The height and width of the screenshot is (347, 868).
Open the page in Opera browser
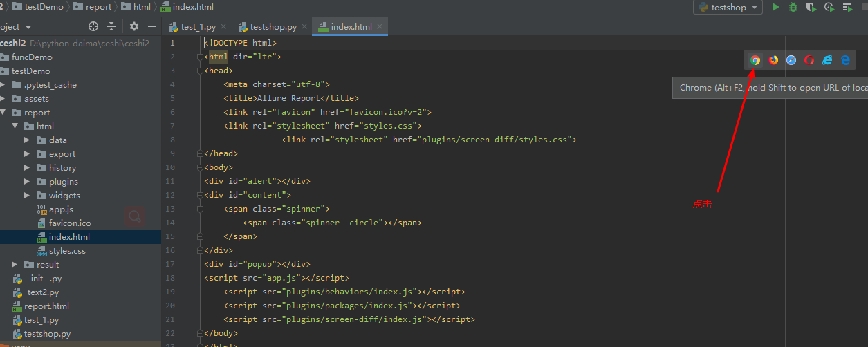809,60
